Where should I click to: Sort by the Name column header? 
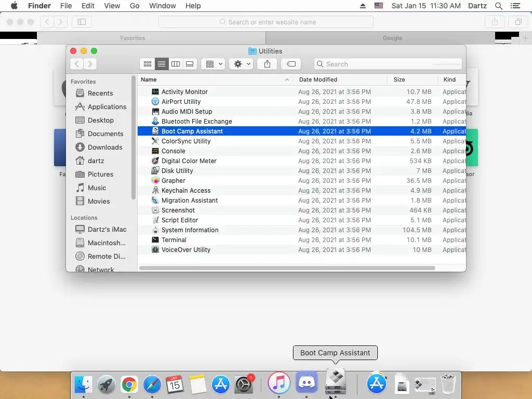coord(215,79)
